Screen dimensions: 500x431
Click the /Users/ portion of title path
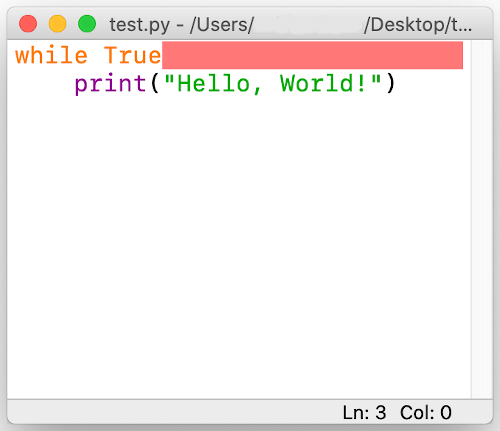pos(222,25)
